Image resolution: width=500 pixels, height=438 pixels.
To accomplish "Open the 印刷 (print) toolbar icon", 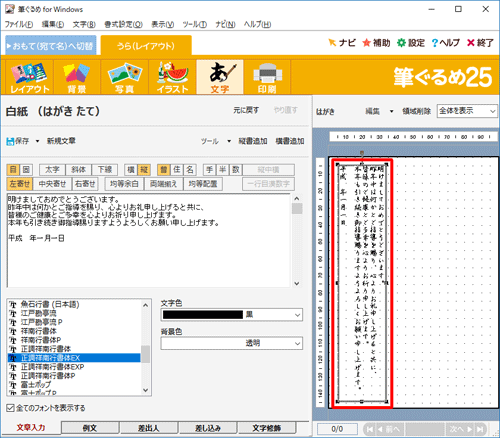I will [267, 77].
